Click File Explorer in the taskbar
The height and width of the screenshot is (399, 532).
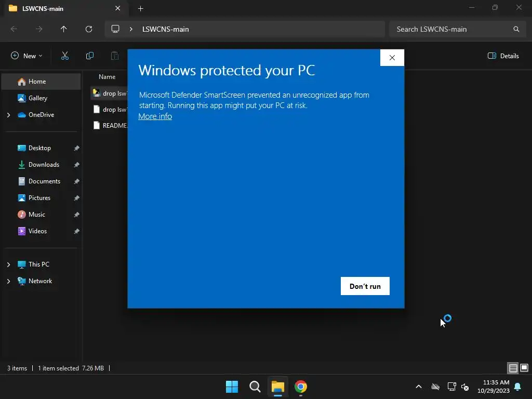(x=277, y=387)
